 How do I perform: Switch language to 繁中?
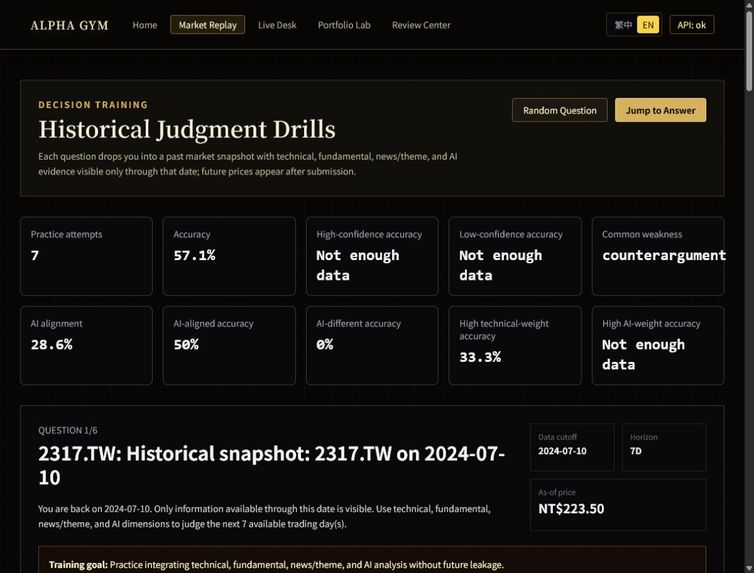[623, 25]
